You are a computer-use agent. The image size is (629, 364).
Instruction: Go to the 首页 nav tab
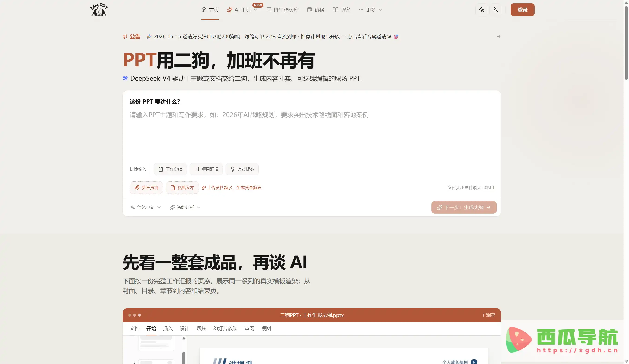[210, 10]
